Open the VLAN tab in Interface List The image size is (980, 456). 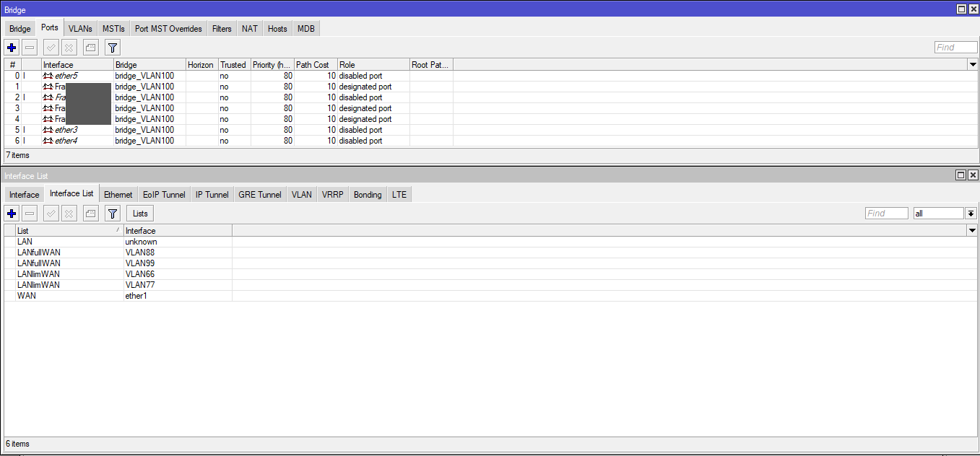[x=302, y=195]
